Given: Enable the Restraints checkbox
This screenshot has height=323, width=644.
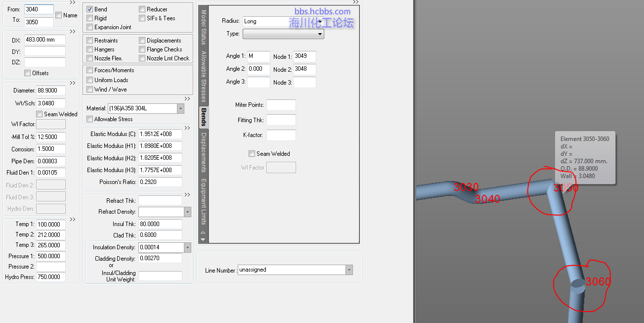Looking at the screenshot, I should 90,41.
